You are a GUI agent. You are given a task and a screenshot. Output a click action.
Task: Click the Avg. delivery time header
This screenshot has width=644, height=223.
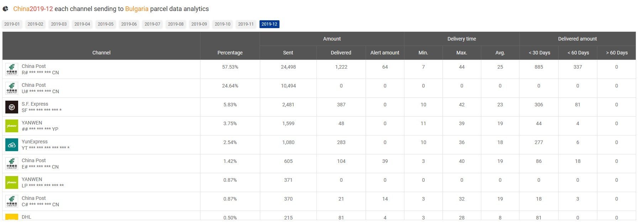tap(500, 53)
